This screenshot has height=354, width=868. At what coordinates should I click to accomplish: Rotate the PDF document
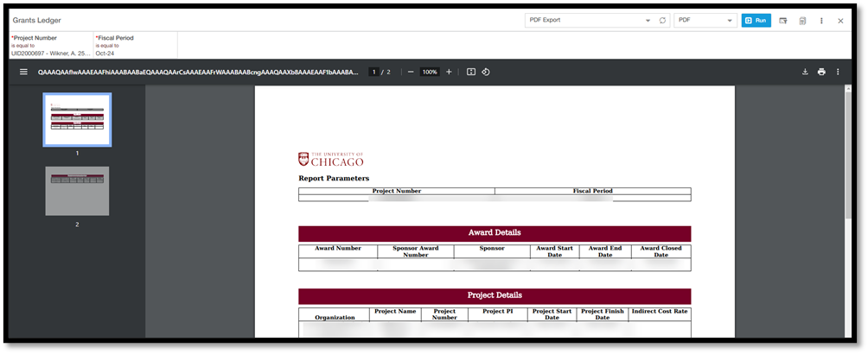point(486,72)
